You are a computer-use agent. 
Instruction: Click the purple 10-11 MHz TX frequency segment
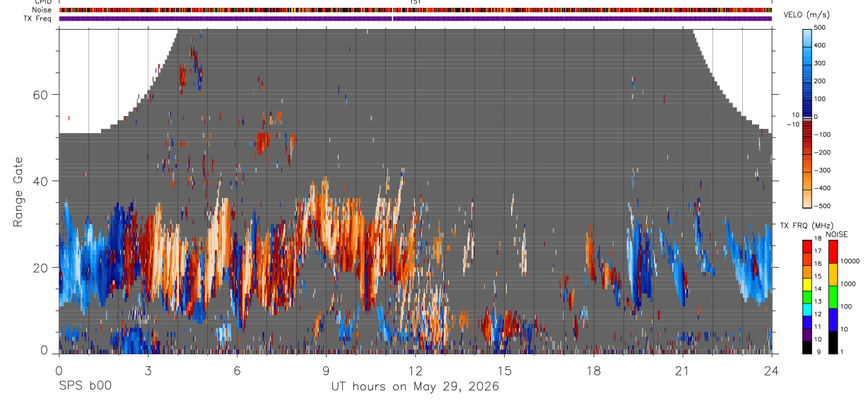pyautogui.click(x=807, y=334)
